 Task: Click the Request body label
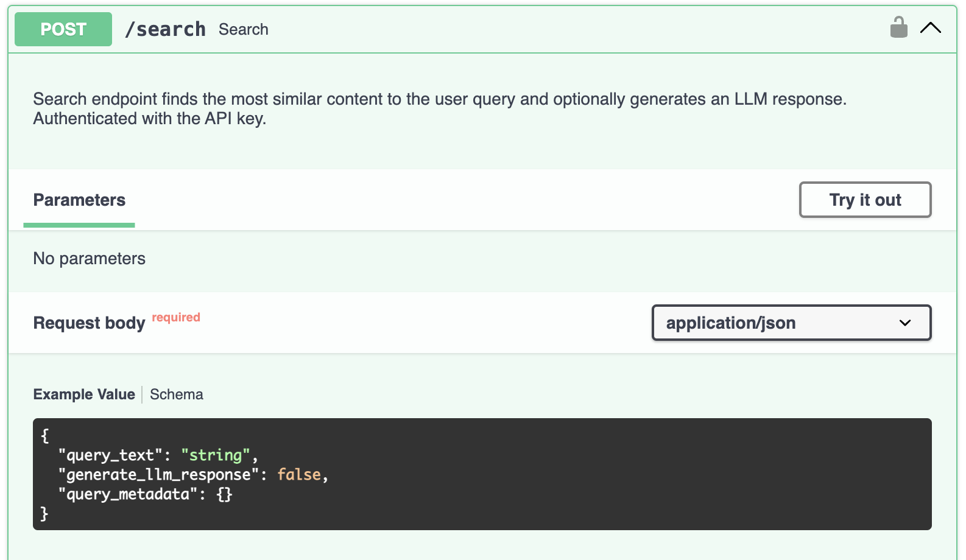point(89,323)
